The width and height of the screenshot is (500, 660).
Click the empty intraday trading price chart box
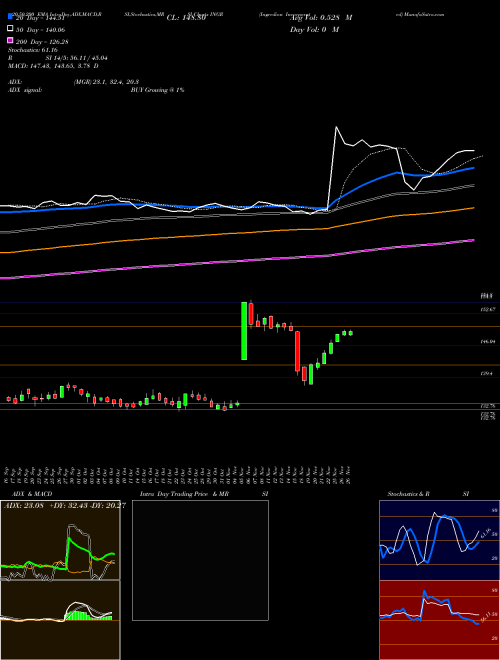click(200, 560)
